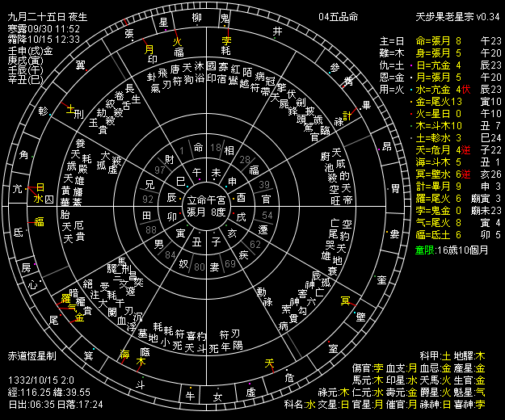Image resolution: width=505 pixels, height=420 pixels.
Task: Click the 妻 palace in the inner ring
Action: (x=215, y=266)
